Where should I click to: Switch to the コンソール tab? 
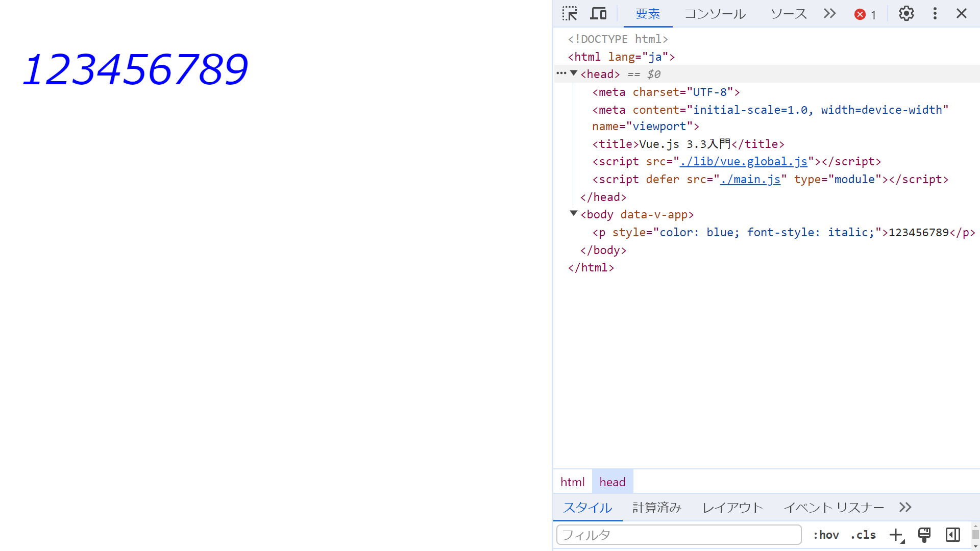(715, 14)
